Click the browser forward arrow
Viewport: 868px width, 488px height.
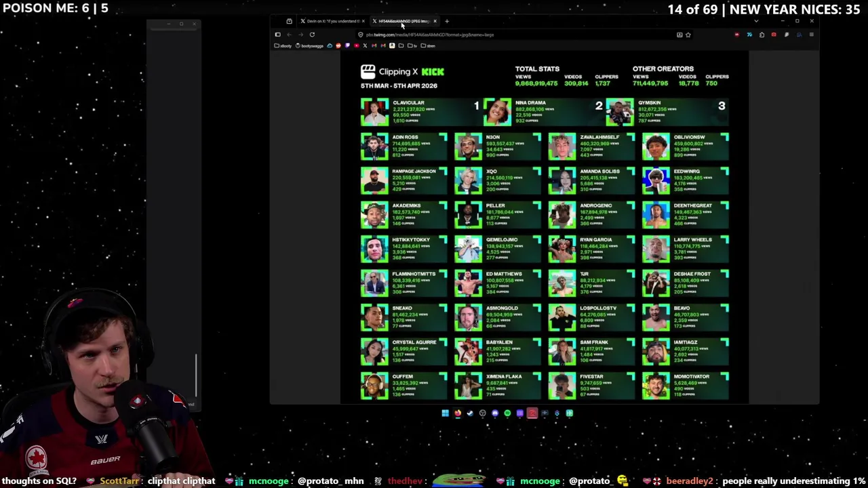(300, 35)
